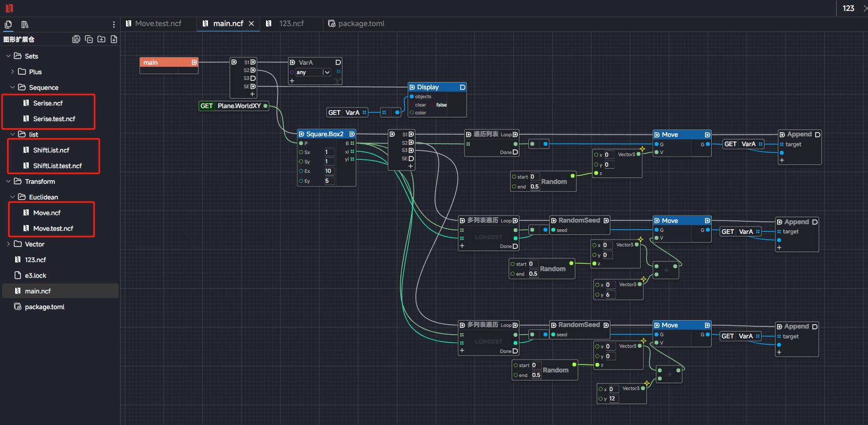Image resolution: width=868 pixels, height=425 pixels.
Task: Open the library books sidebar icon
Action: pyautogui.click(x=25, y=25)
